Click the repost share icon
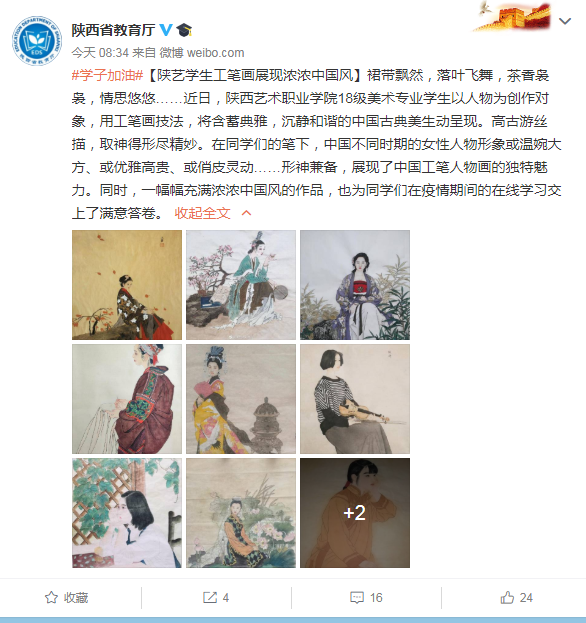The image size is (586, 623). (210, 597)
